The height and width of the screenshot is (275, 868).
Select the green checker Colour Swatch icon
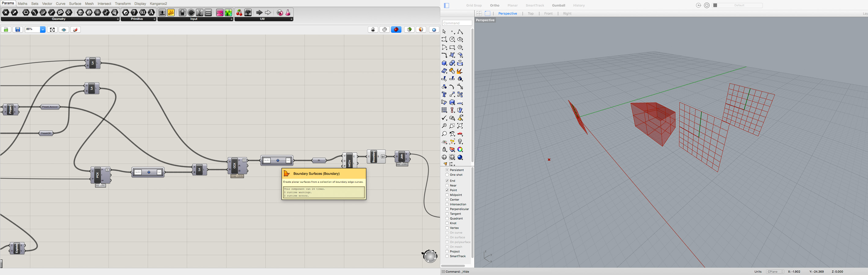pyautogui.click(x=228, y=13)
